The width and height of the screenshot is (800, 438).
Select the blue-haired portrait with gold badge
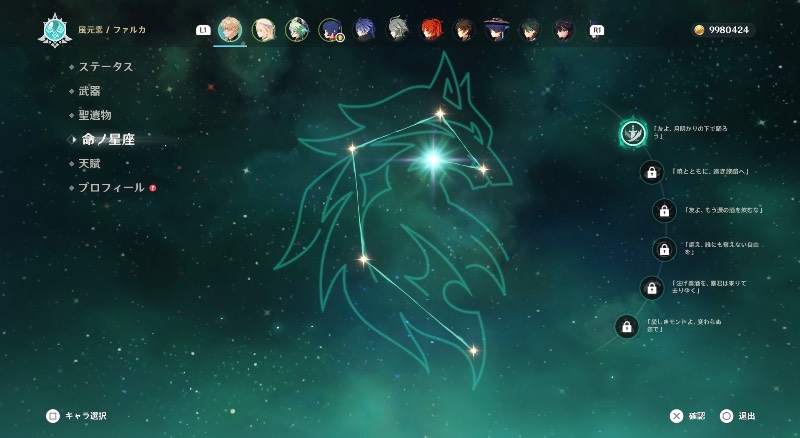(331, 30)
